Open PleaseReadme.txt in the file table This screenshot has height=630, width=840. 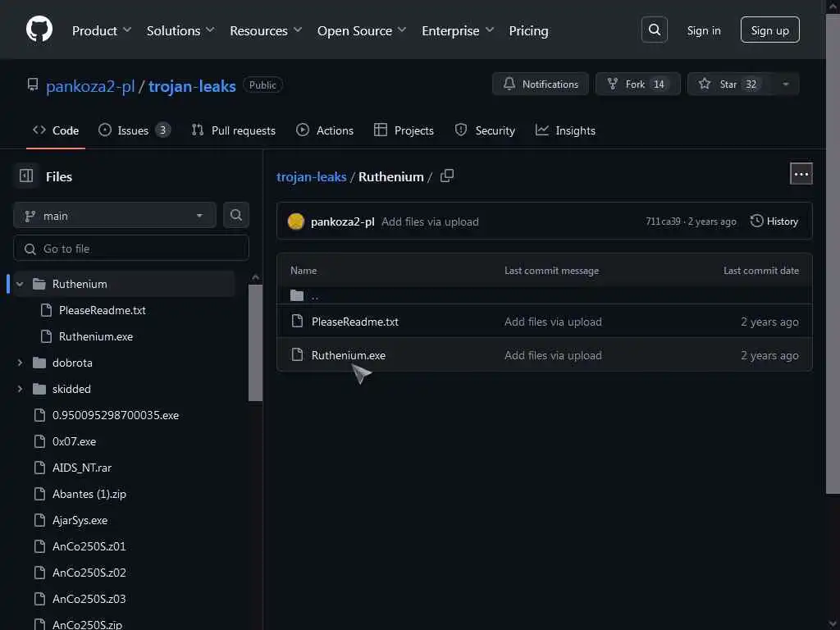(354, 322)
